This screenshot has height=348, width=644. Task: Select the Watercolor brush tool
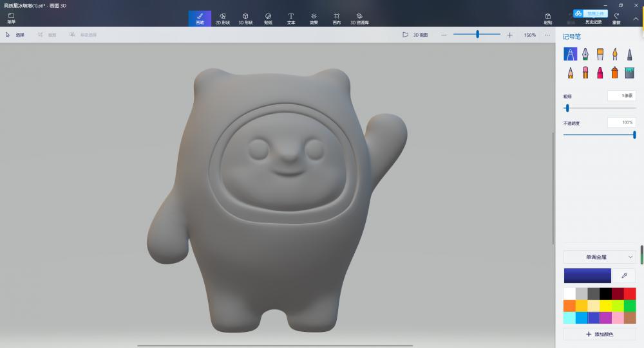click(615, 54)
